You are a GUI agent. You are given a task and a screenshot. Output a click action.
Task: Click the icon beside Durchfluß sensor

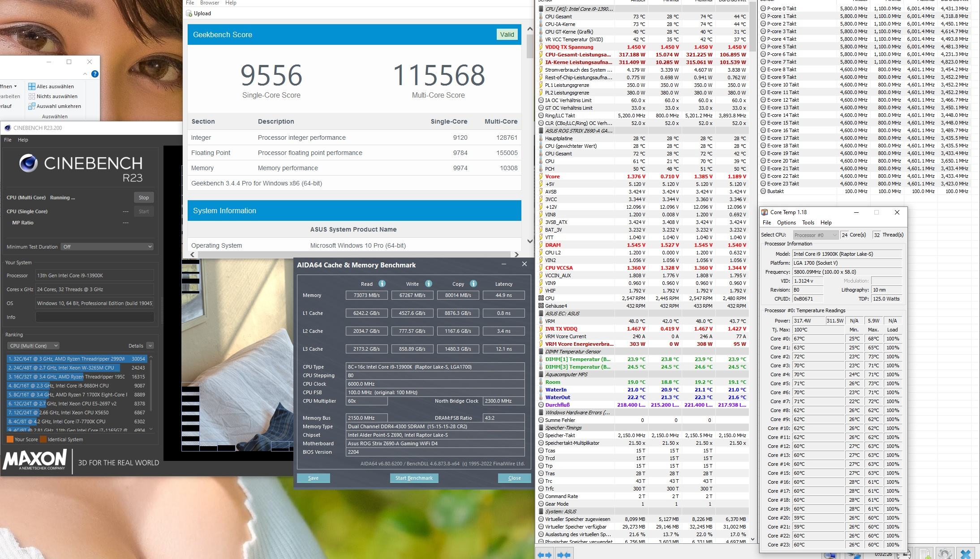click(x=541, y=405)
